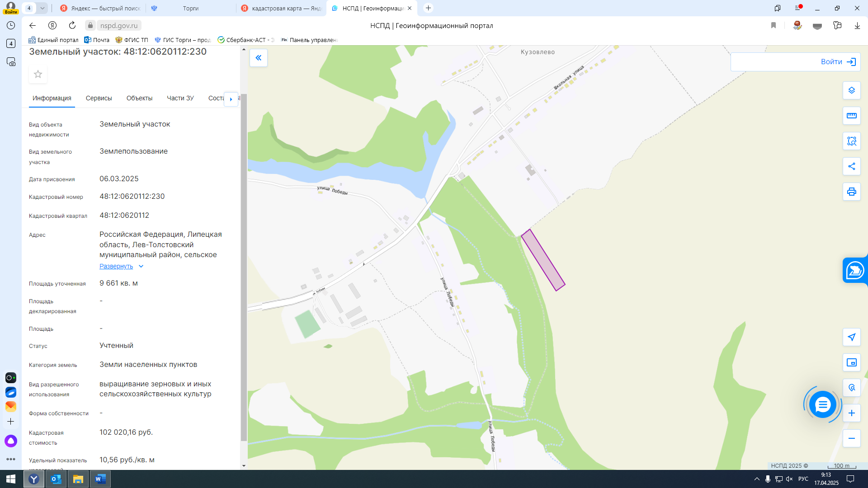The image size is (868, 488).
Task: Open Сбербанк-АСТ bookmark
Action: coord(246,40)
